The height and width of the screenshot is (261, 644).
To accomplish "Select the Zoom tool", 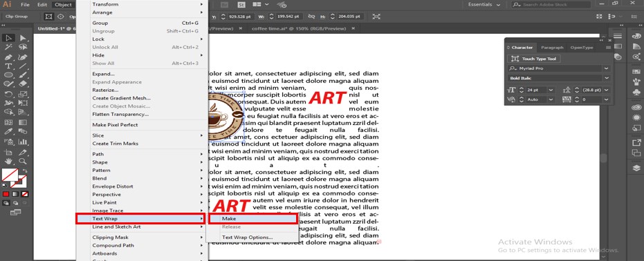I will (23, 161).
